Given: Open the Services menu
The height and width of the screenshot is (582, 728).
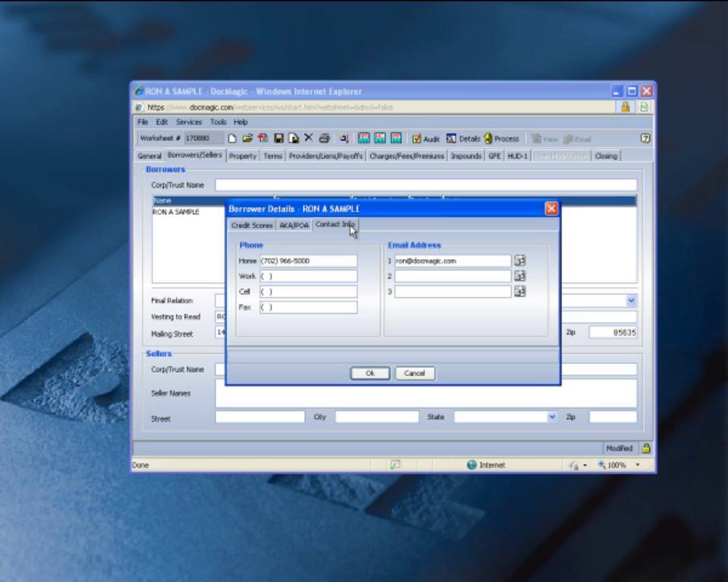Looking at the screenshot, I should point(189,122).
